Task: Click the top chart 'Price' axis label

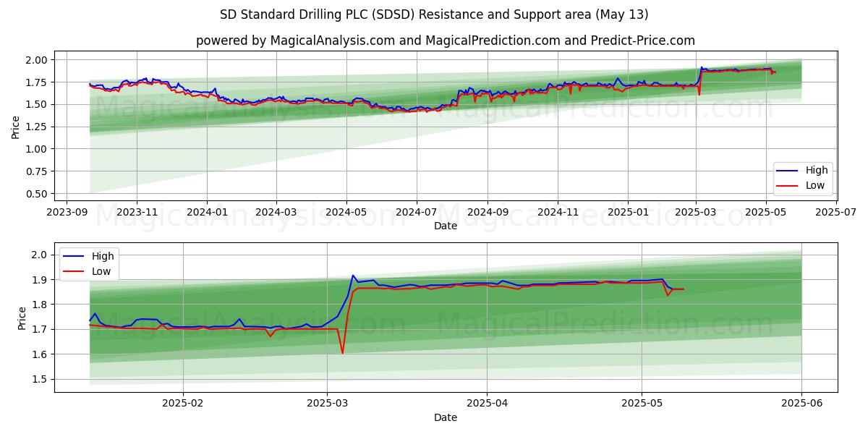Action: coord(16,127)
